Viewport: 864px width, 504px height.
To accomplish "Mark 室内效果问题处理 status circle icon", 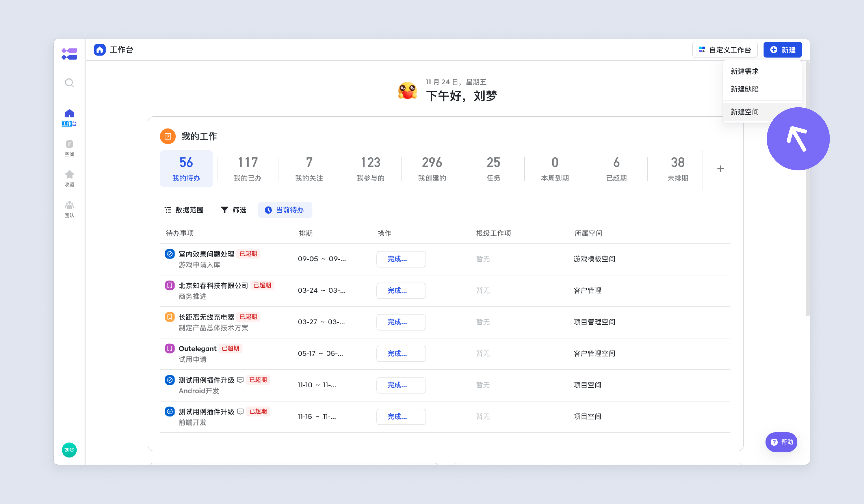I will coord(170,254).
